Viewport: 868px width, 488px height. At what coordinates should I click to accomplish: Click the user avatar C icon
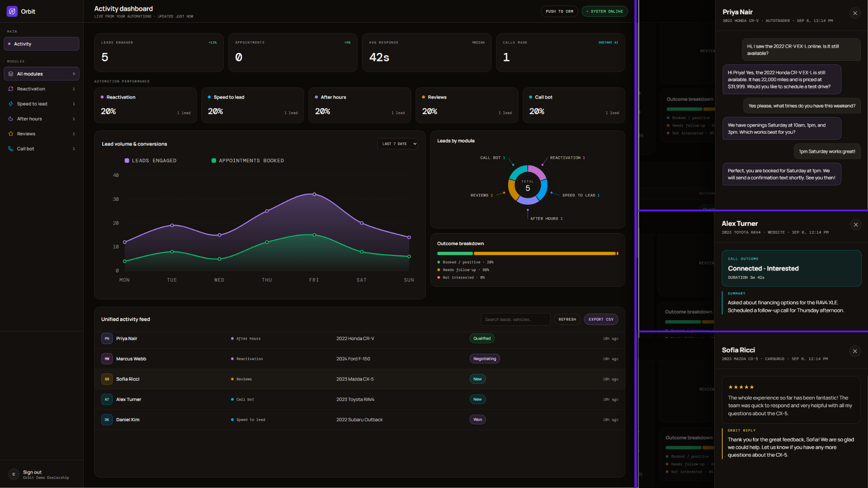[x=14, y=474]
